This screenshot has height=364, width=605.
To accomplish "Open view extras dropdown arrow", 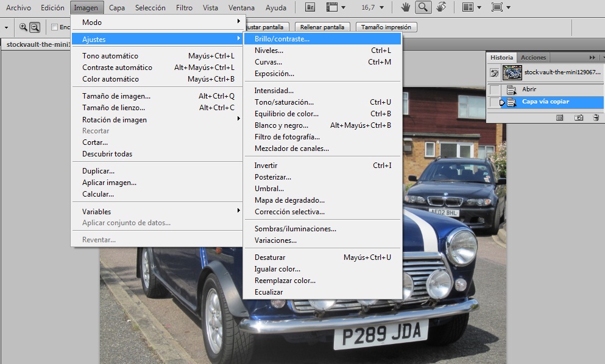I will pos(343,7).
